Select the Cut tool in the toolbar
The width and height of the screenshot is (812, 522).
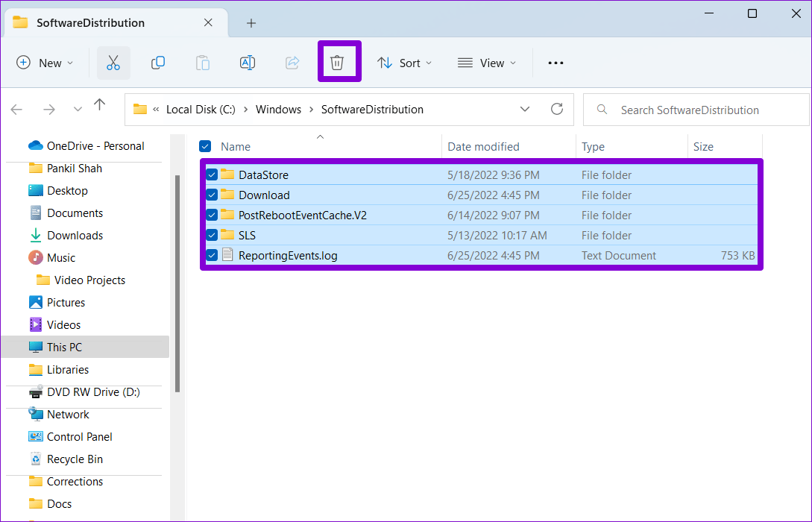113,63
